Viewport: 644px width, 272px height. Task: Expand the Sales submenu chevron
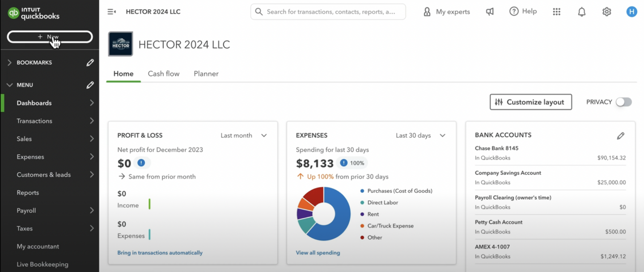click(92, 139)
